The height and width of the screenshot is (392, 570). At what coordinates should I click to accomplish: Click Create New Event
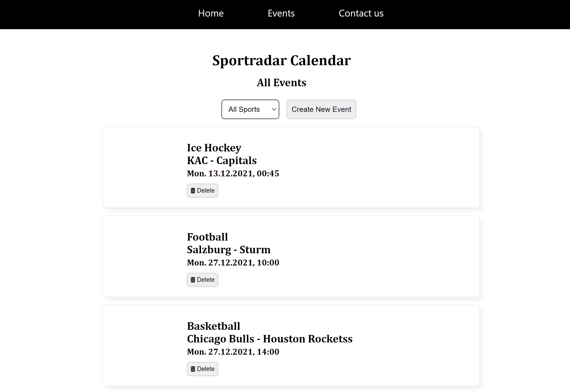[x=321, y=109]
